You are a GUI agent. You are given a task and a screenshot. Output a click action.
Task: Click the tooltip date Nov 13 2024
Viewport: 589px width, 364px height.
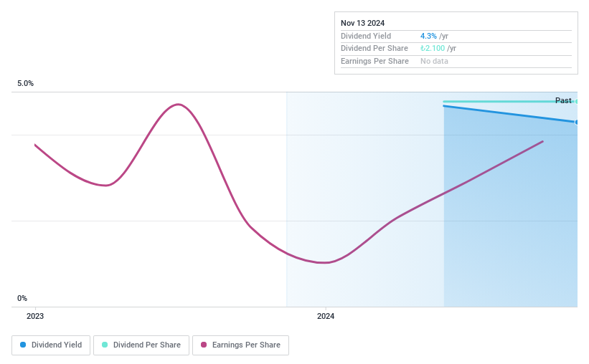tap(363, 23)
